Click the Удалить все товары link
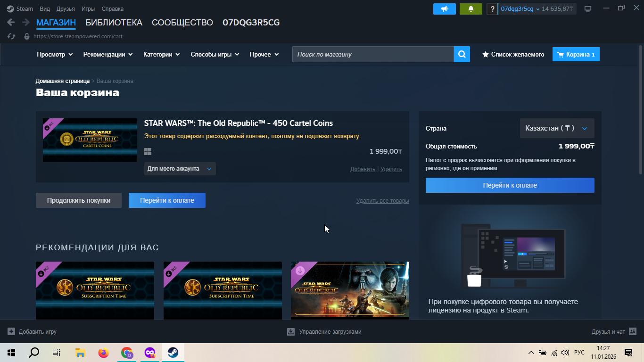 (x=383, y=201)
